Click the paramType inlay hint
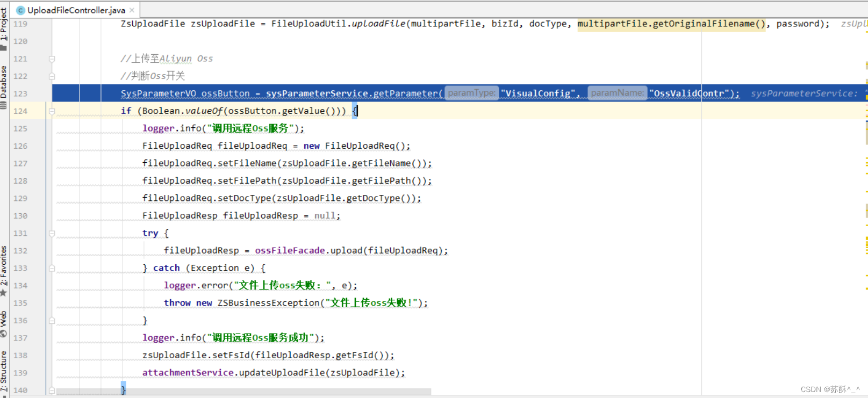Image resolution: width=868 pixels, height=398 pixels. [x=472, y=93]
